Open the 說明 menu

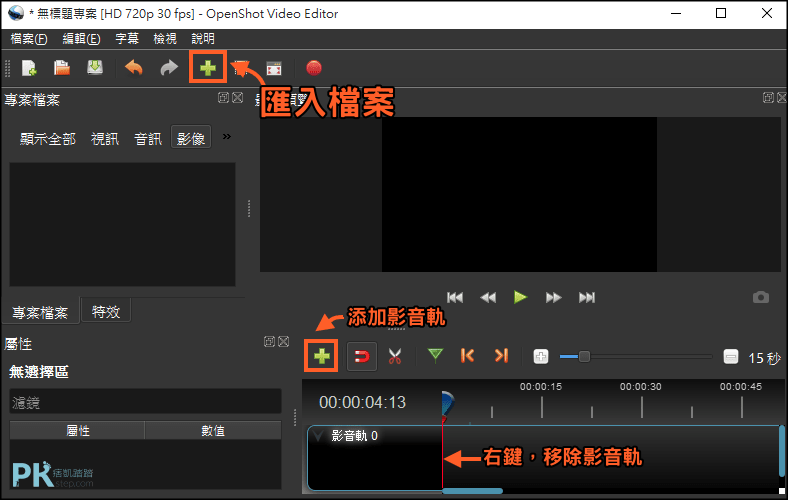tap(203, 39)
